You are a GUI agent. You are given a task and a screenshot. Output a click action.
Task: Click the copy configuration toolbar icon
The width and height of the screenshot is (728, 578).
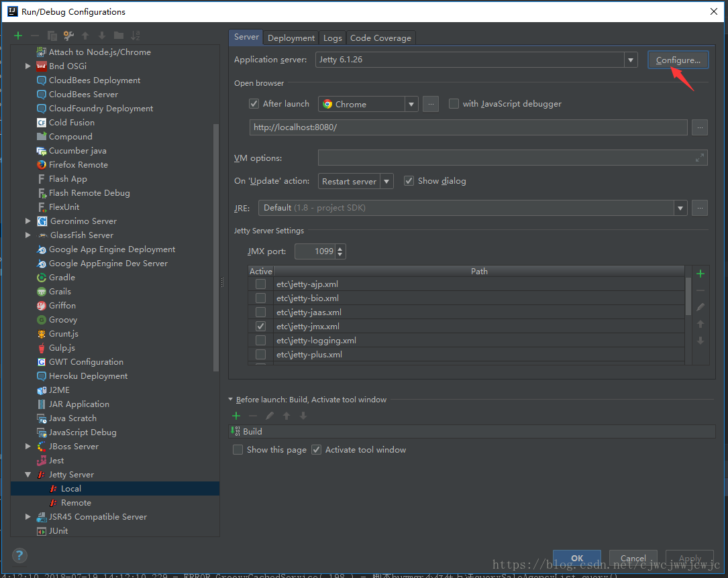pos(52,36)
